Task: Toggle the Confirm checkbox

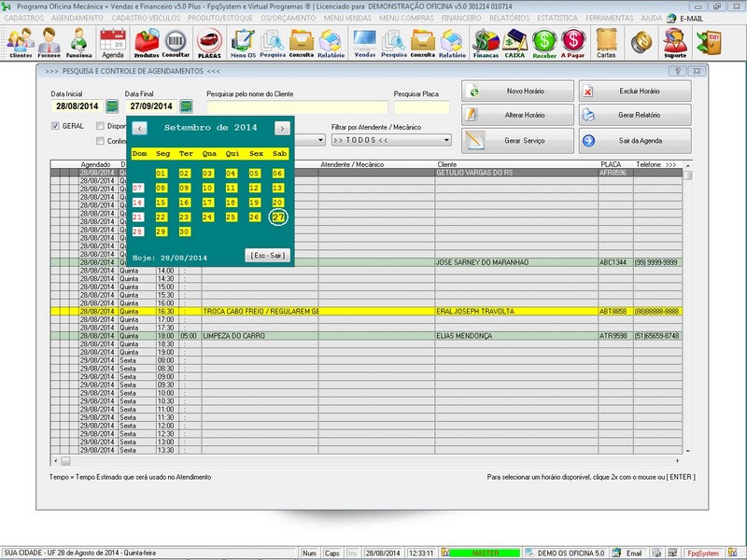Action: [x=100, y=141]
